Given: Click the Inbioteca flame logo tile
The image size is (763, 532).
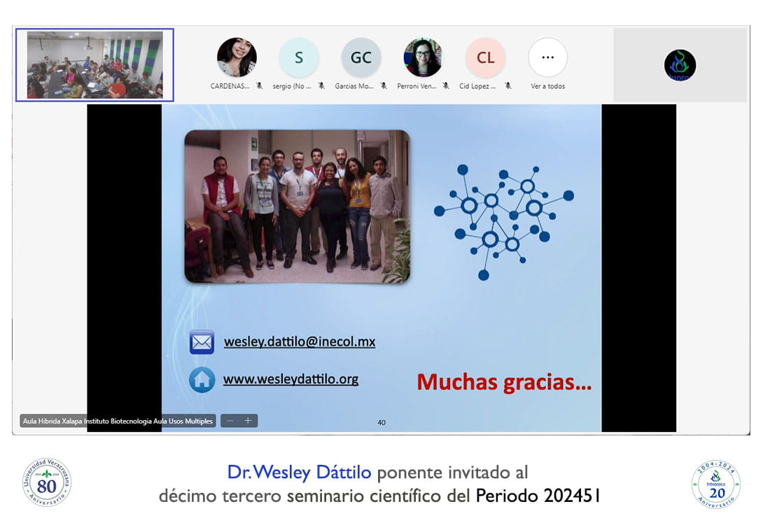Looking at the screenshot, I should tap(680, 65).
